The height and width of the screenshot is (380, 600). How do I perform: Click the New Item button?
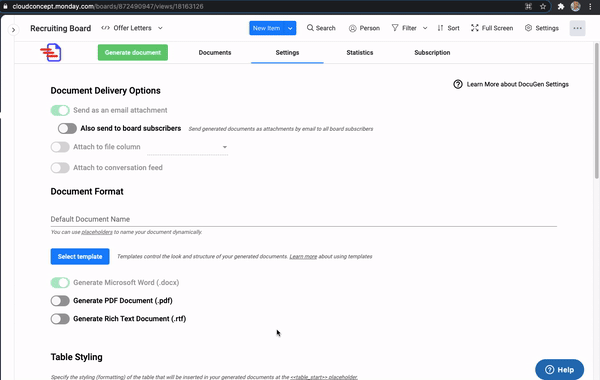(x=267, y=28)
